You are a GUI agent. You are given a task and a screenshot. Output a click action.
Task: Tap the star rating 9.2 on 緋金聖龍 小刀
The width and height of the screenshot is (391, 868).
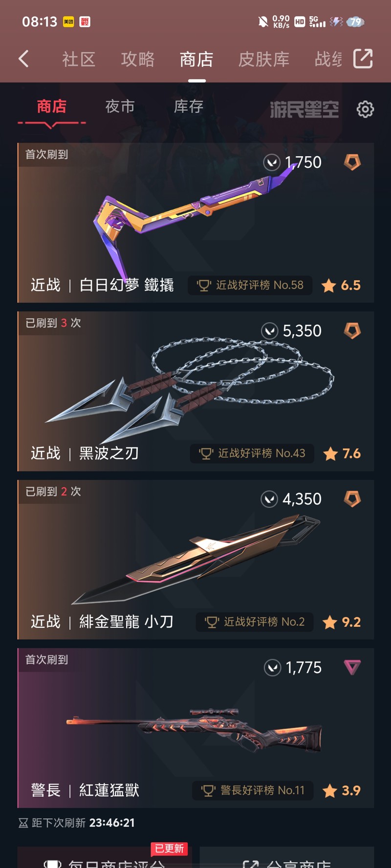click(342, 622)
